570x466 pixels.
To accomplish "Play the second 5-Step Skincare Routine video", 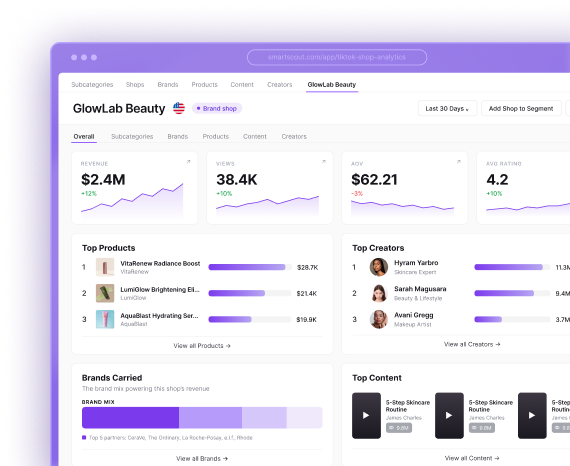I will pyautogui.click(x=449, y=415).
